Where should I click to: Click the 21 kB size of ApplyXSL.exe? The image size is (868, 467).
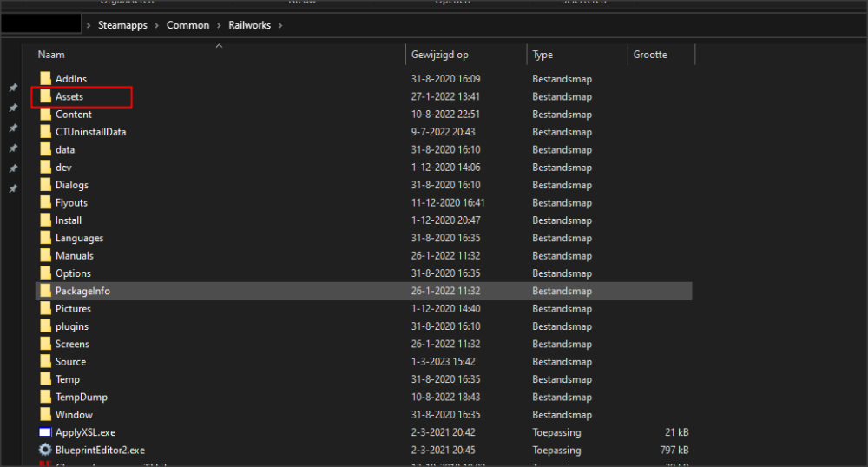676,432
